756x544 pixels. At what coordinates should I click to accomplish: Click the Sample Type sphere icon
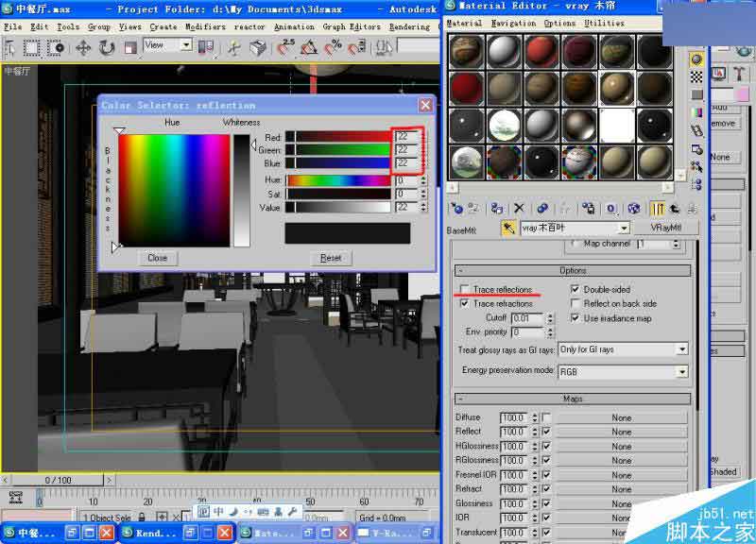[696, 59]
